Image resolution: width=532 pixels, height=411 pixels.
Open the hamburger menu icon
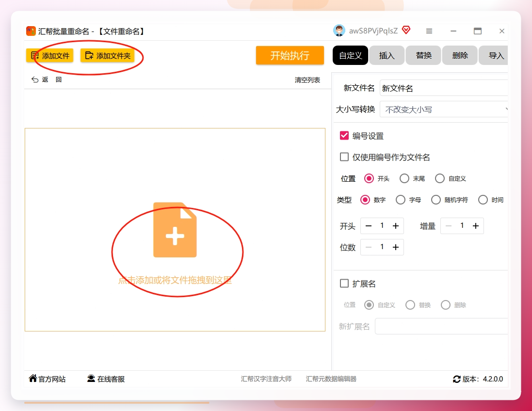(x=429, y=31)
